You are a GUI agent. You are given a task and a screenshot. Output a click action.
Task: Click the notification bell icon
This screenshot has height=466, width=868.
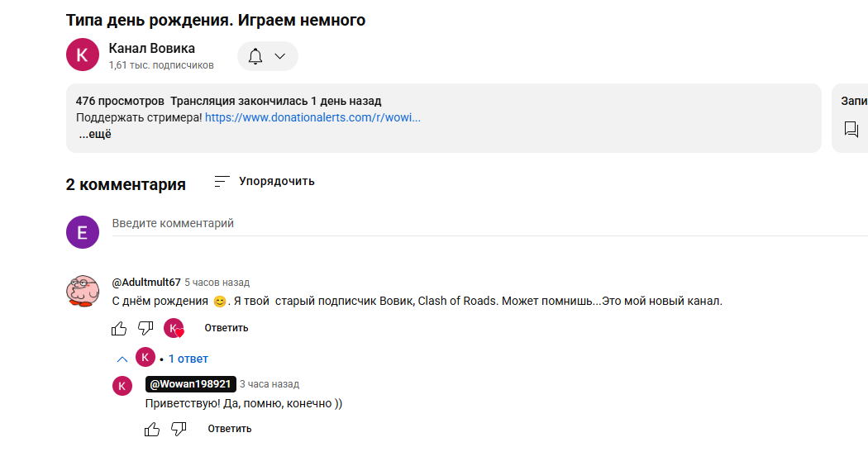[x=255, y=56]
